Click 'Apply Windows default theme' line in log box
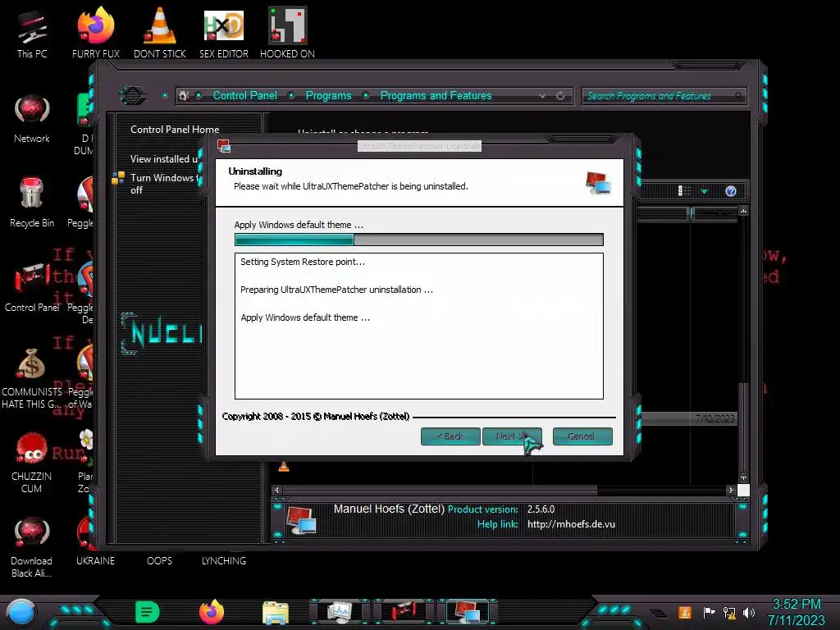This screenshot has height=630, width=840. [x=305, y=317]
